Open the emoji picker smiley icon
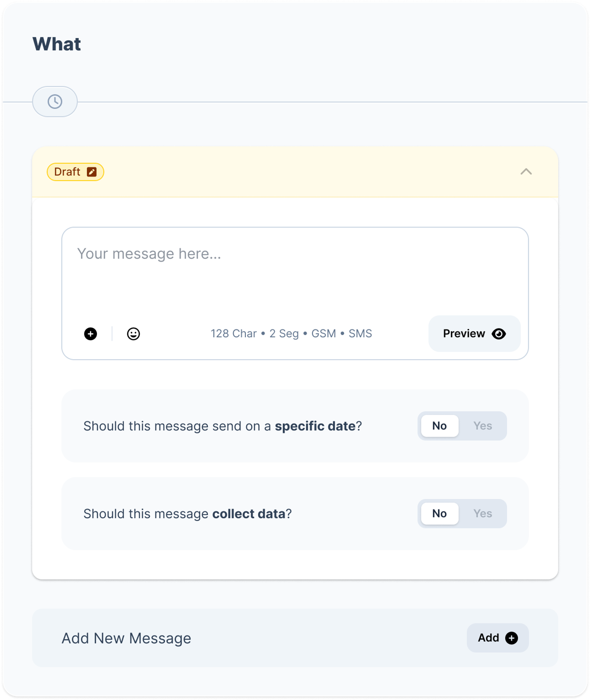The height and width of the screenshot is (700, 590). [x=133, y=333]
